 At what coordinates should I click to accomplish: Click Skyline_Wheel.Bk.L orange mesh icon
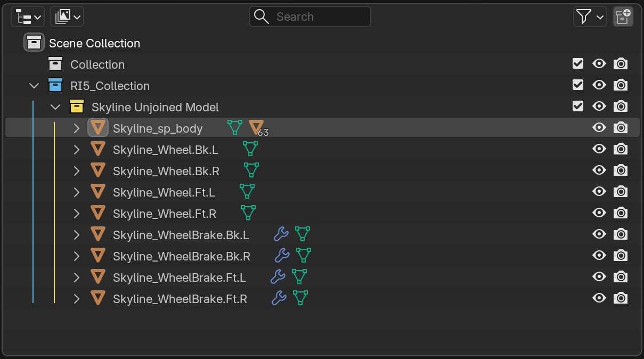[x=98, y=149]
